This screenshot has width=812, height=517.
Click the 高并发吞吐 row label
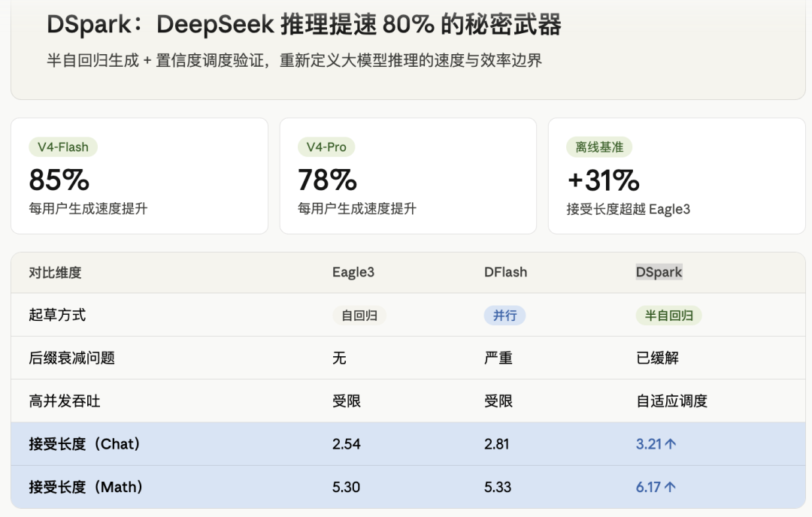64,401
